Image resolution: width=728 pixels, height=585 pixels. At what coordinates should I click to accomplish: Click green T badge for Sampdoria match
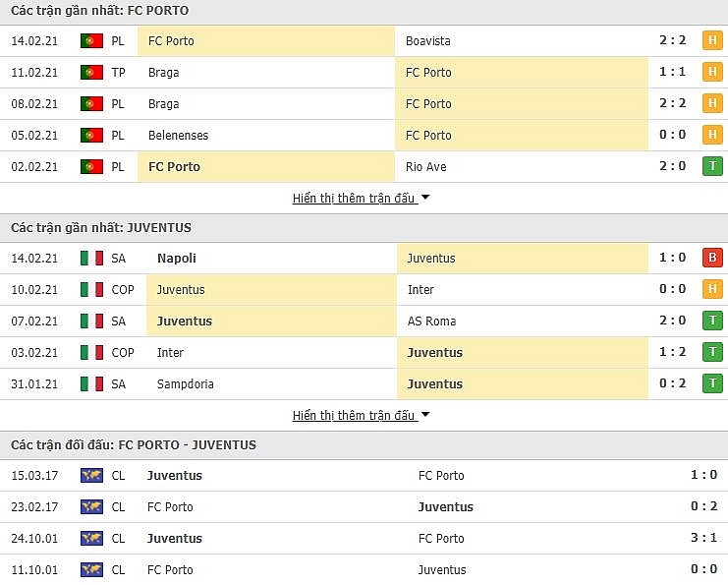click(x=711, y=384)
